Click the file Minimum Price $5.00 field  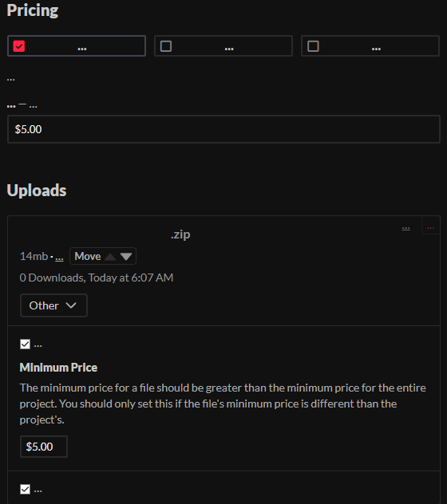pyautogui.click(x=44, y=447)
